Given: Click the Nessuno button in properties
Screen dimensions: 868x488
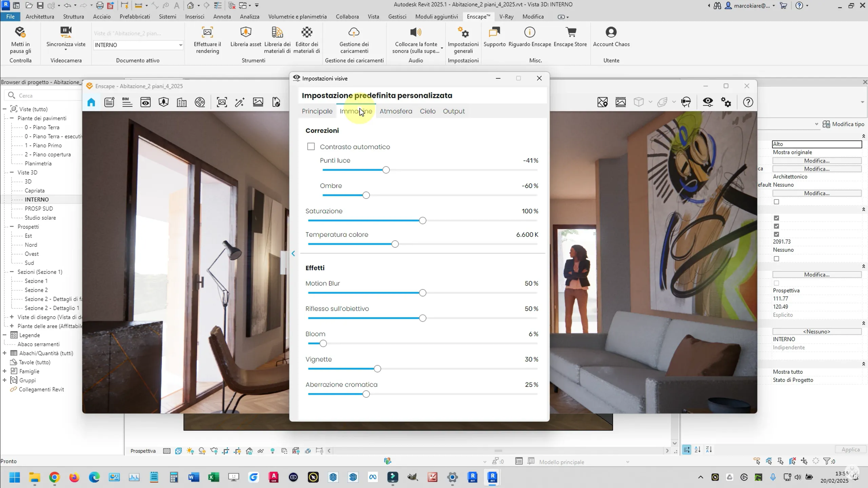Looking at the screenshot, I should coord(816,331).
